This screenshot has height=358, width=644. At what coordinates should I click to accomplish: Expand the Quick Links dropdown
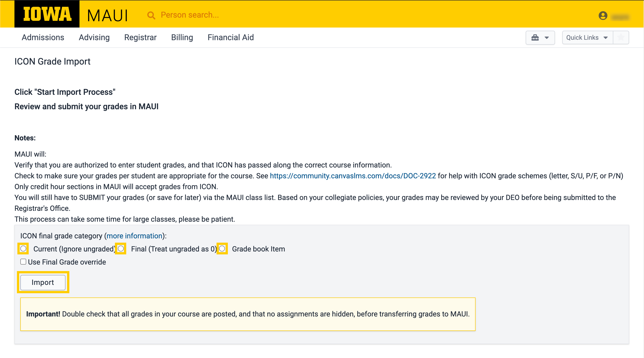[x=587, y=37]
